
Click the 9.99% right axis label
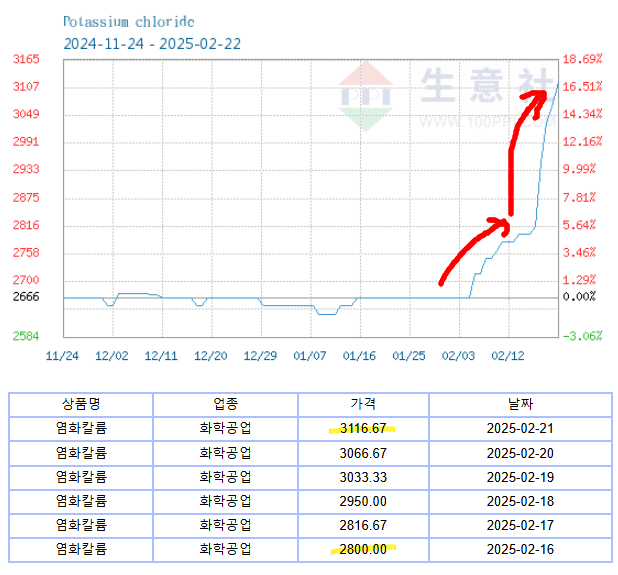coord(579,169)
